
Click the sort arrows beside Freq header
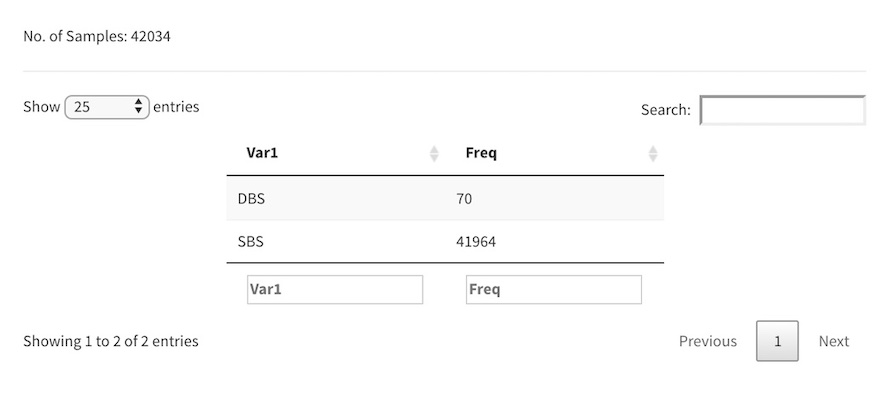tap(653, 154)
